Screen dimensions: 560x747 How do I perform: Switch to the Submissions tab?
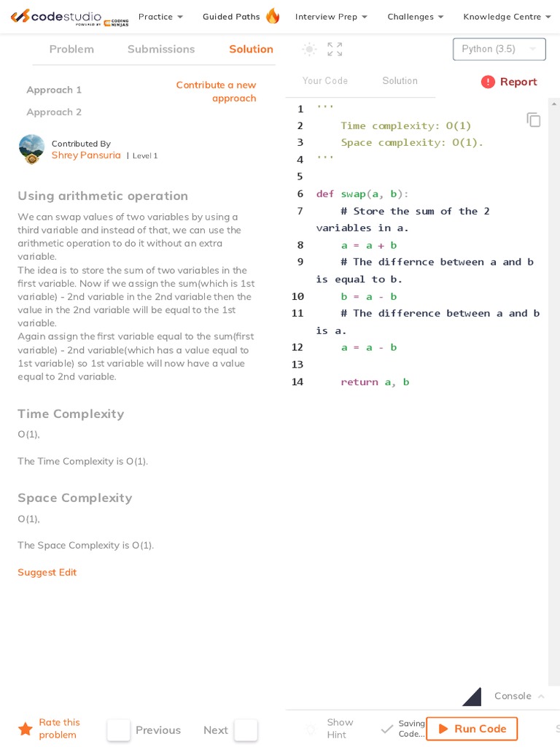click(161, 49)
